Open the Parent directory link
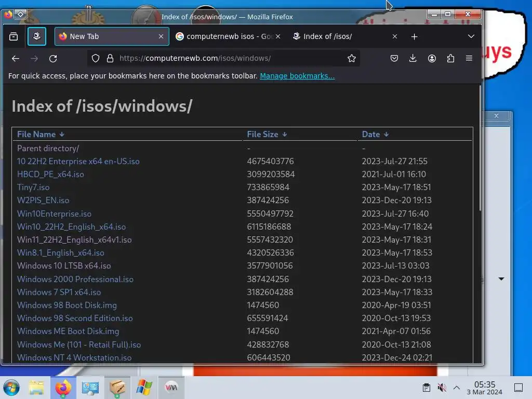This screenshot has width=532, height=399. [48, 148]
